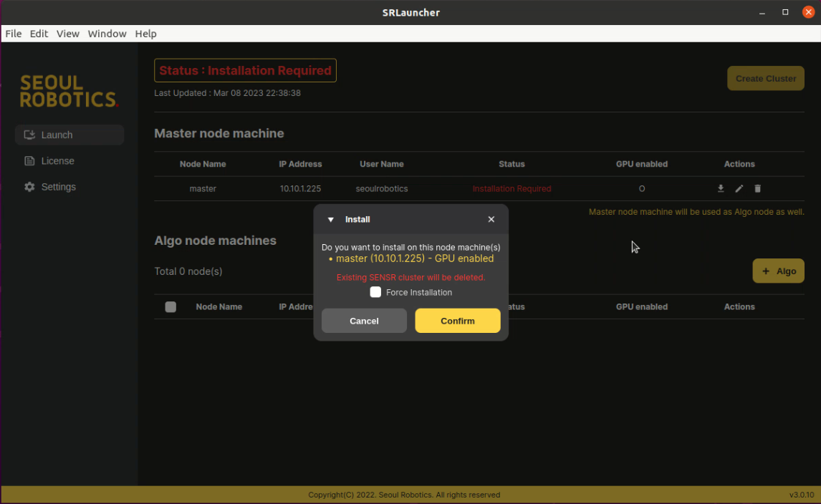Viewport: 821px width, 504px height.
Task: Click the Launch monitor icon in sidebar
Action: [x=29, y=135]
